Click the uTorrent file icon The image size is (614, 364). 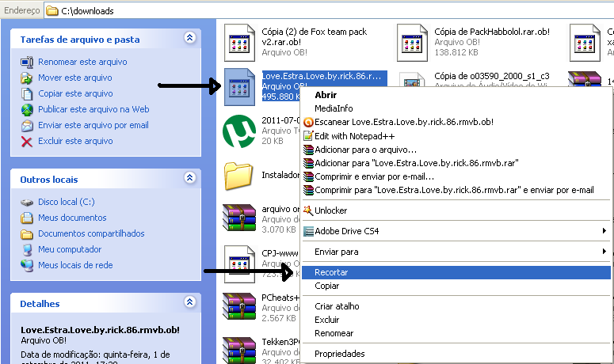238,131
